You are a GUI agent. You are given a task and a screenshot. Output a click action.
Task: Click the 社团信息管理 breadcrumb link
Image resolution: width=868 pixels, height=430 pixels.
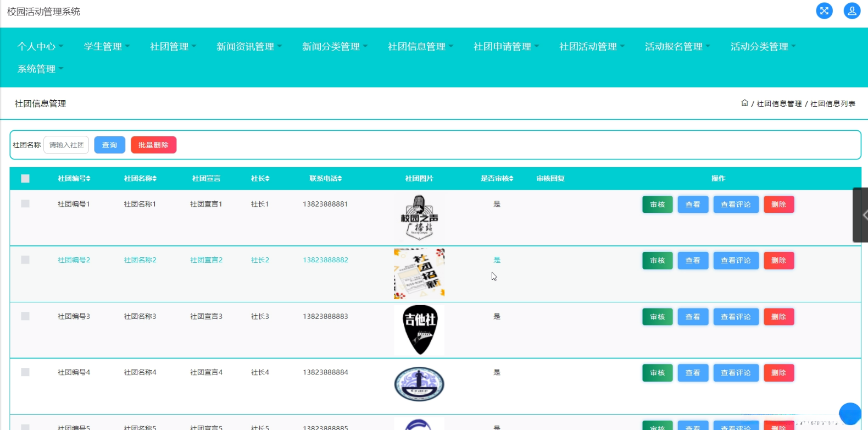click(x=779, y=103)
